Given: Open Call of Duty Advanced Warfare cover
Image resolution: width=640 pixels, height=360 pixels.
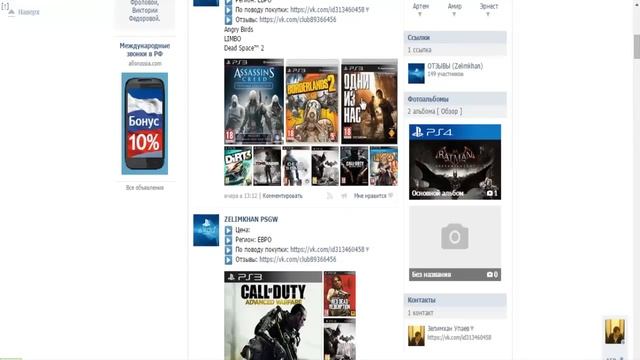Looking at the screenshot, I should (273, 316).
